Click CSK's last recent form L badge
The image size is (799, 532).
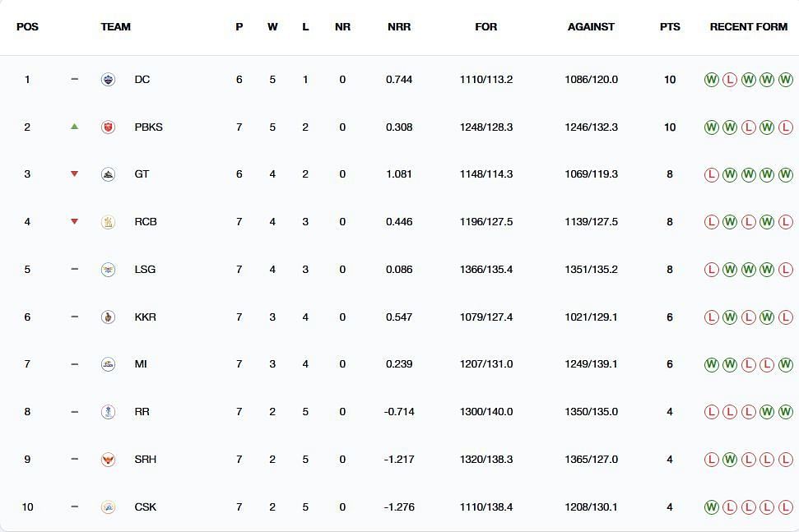click(x=786, y=507)
